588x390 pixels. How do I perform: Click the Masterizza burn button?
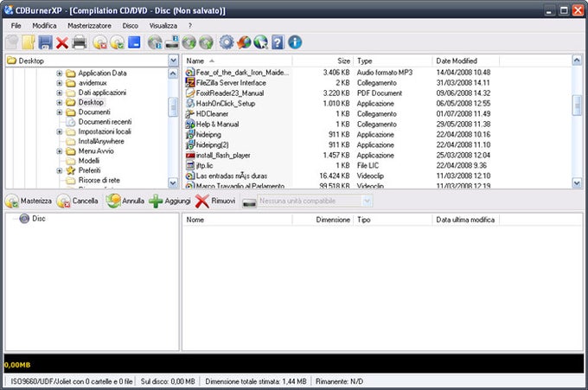coord(29,201)
